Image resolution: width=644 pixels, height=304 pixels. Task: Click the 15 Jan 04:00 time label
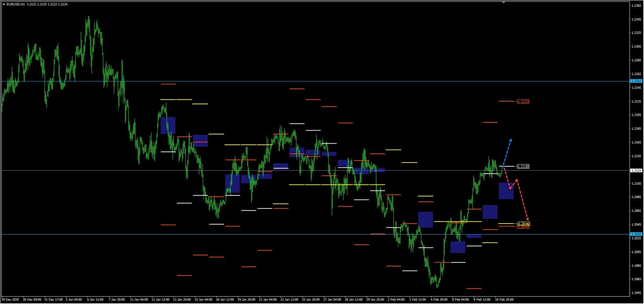point(203,300)
